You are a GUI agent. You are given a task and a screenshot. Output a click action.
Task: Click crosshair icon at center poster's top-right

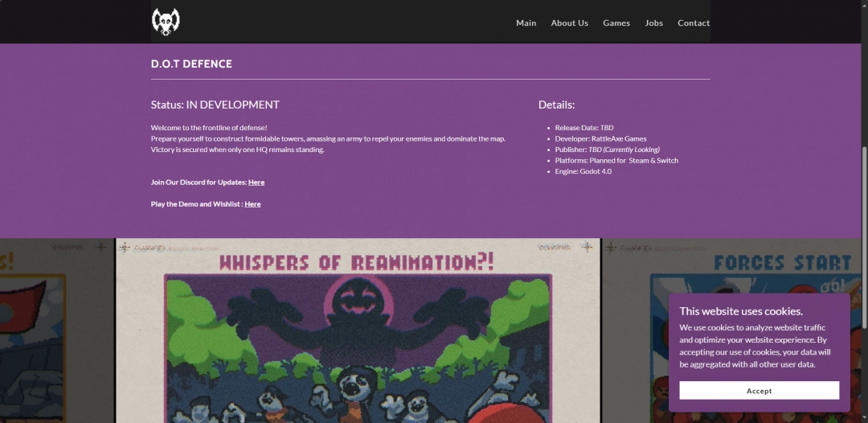coord(588,247)
